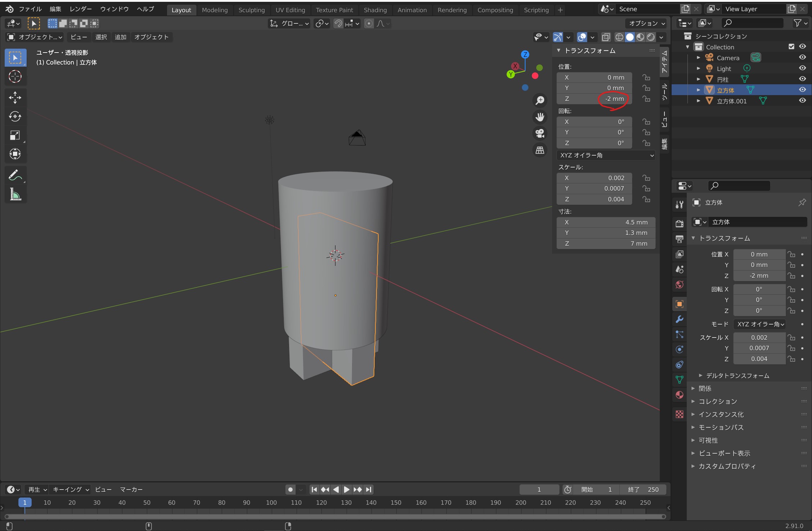This screenshot has width=812, height=531.
Task: Open the Modifier properties wrench tab
Action: [680, 319]
